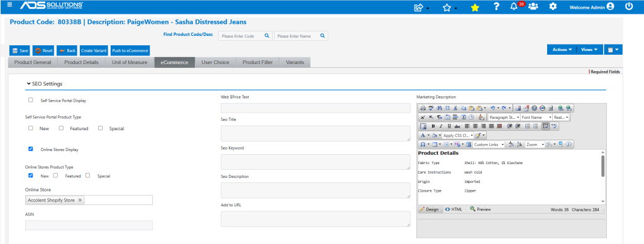Check Special under Online Stores Product Type
Screen dimensions: 644x244
[x=87, y=175]
